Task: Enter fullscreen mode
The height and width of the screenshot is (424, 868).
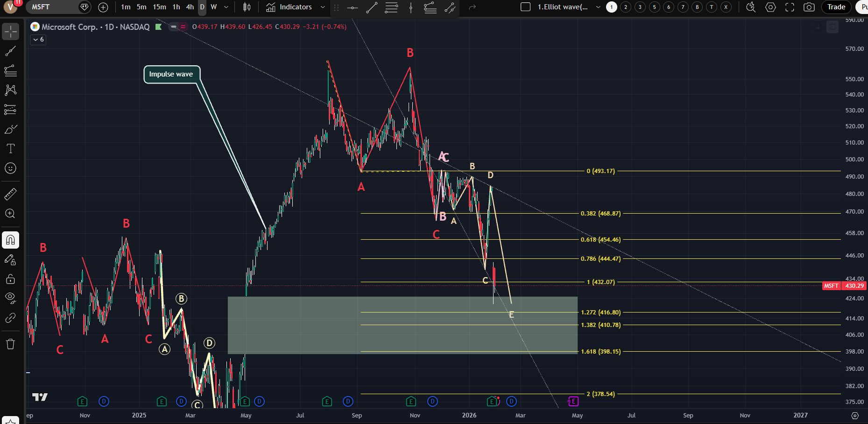Action: point(790,7)
